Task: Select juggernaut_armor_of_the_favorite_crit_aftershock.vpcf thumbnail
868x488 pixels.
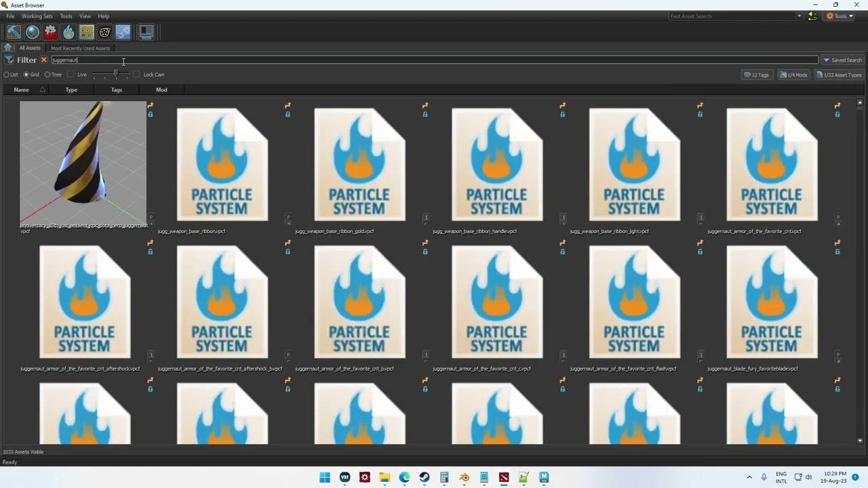Action: [x=85, y=302]
